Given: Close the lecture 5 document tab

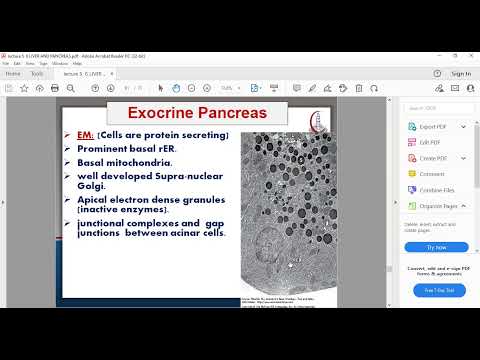Looking at the screenshot, I should 112,74.
